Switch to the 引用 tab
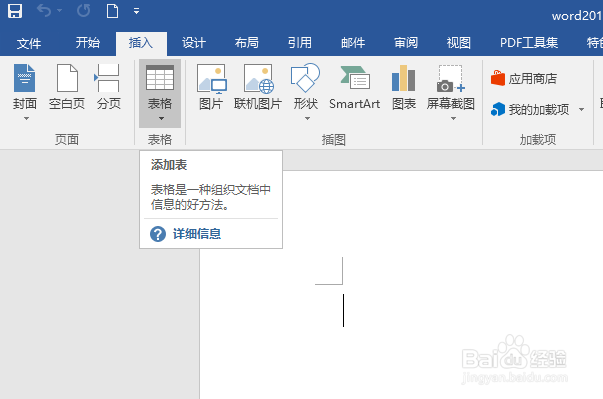 pos(300,43)
